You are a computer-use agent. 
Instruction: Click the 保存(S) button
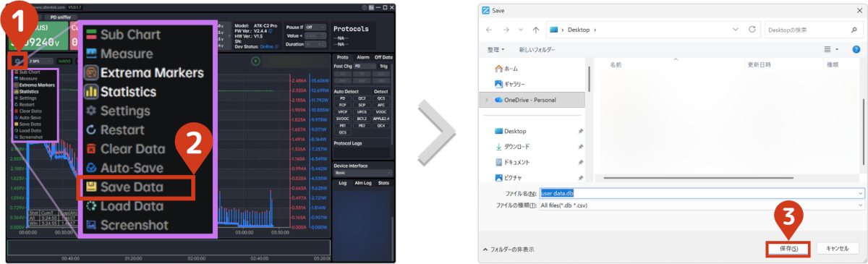pyautogui.click(x=788, y=248)
